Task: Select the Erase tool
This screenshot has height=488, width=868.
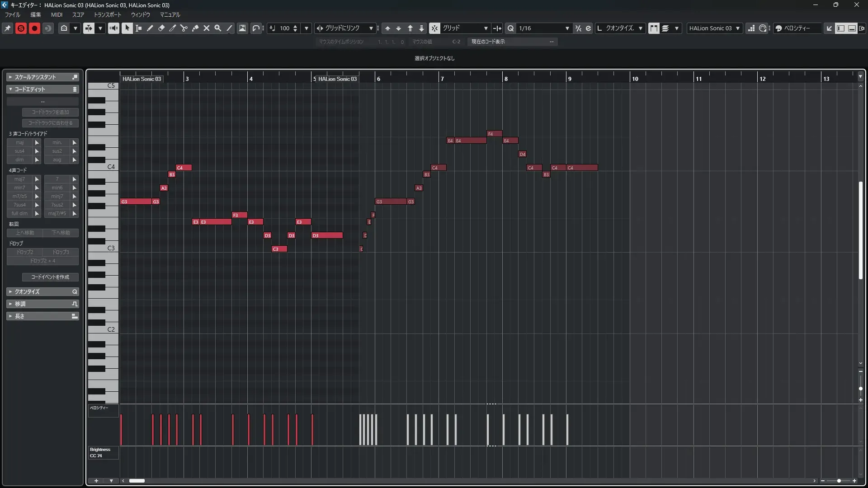Action: 161,28
